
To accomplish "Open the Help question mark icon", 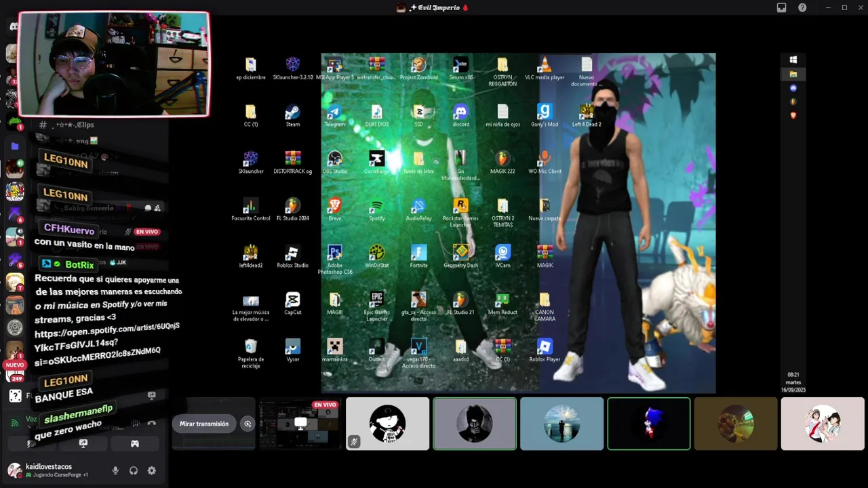I will (x=802, y=7).
